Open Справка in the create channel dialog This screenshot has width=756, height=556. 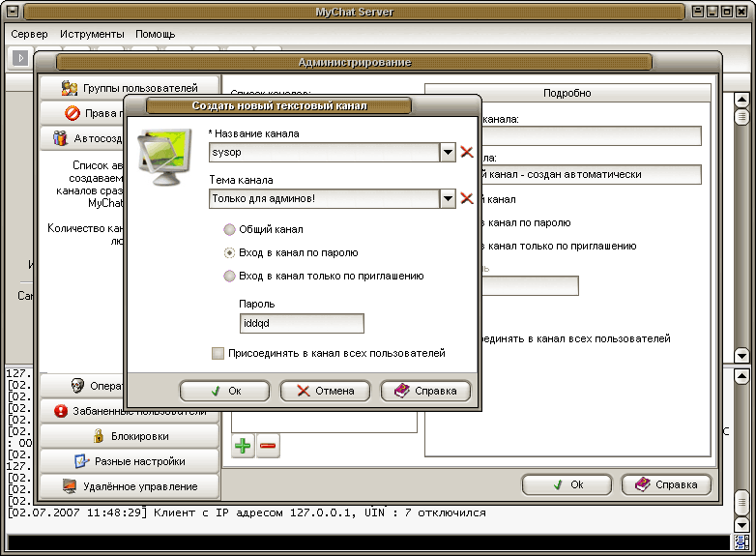pos(425,391)
